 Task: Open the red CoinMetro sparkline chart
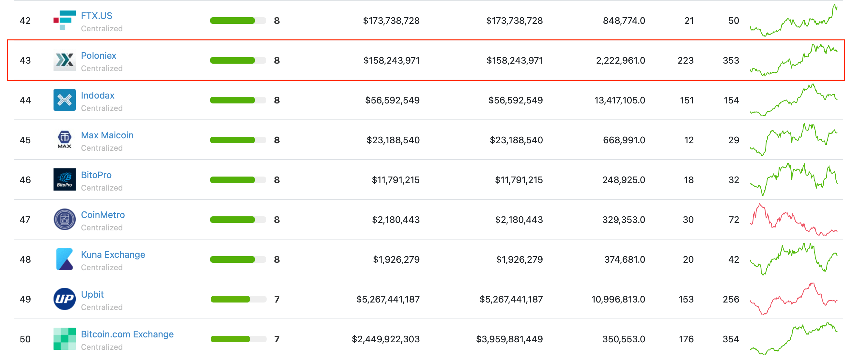click(794, 219)
